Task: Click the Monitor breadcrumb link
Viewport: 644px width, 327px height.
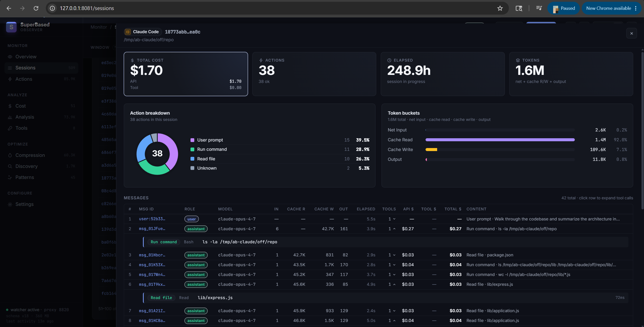Action: (99, 27)
